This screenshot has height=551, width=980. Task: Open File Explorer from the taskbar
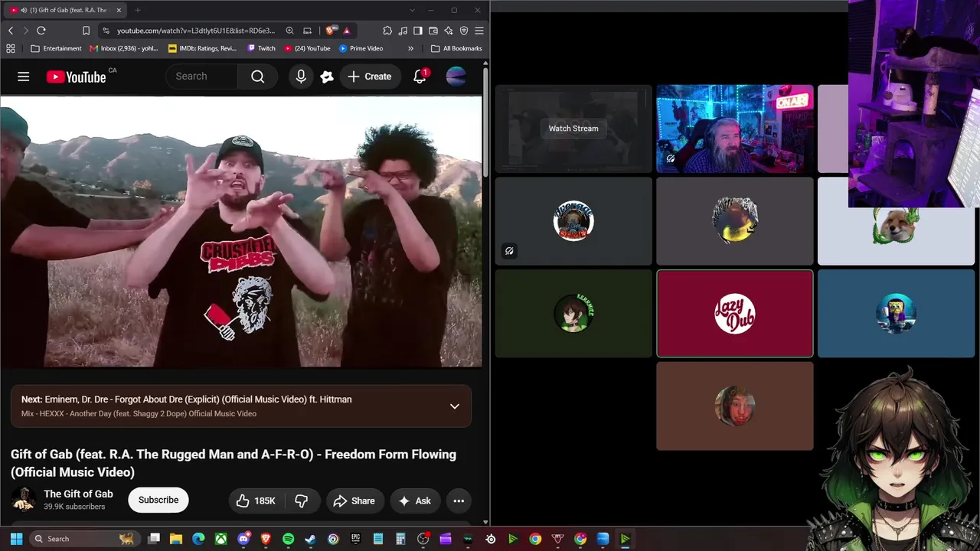coord(176,539)
